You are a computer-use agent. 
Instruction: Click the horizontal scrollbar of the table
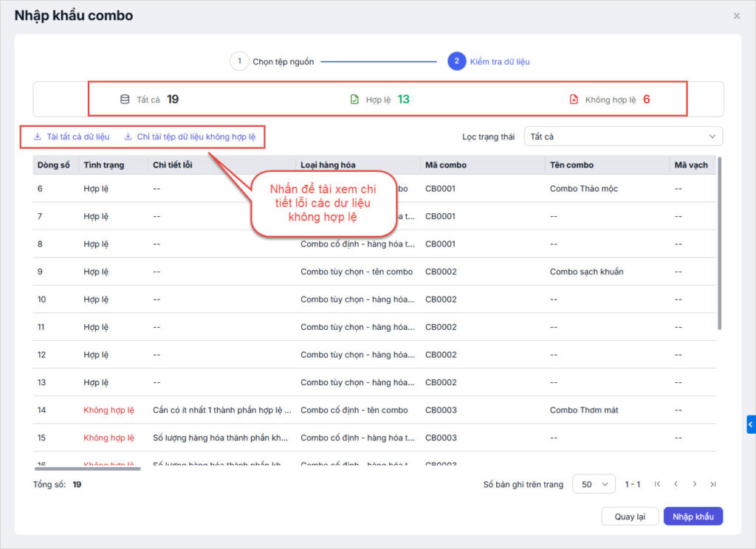(87, 468)
